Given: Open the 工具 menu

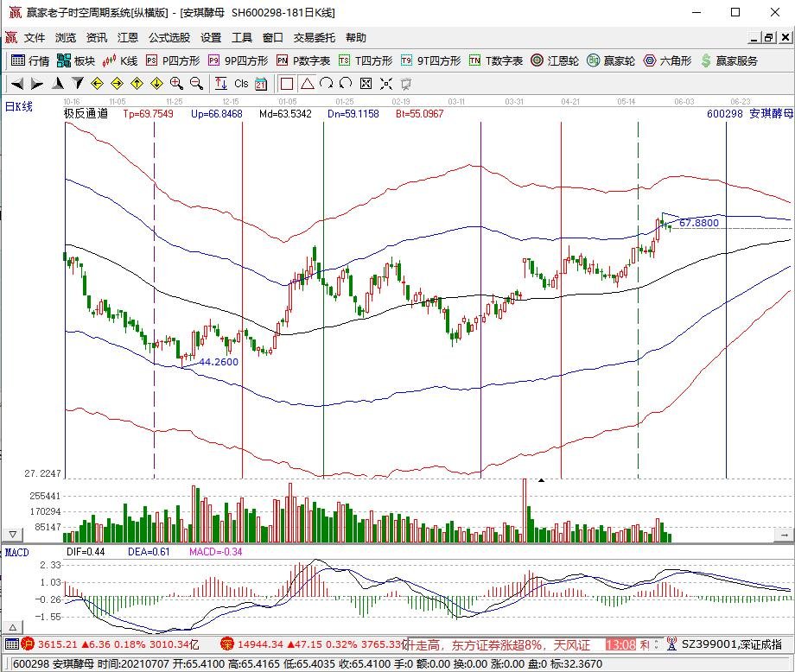Looking at the screenshot, I should pos(242,37).
